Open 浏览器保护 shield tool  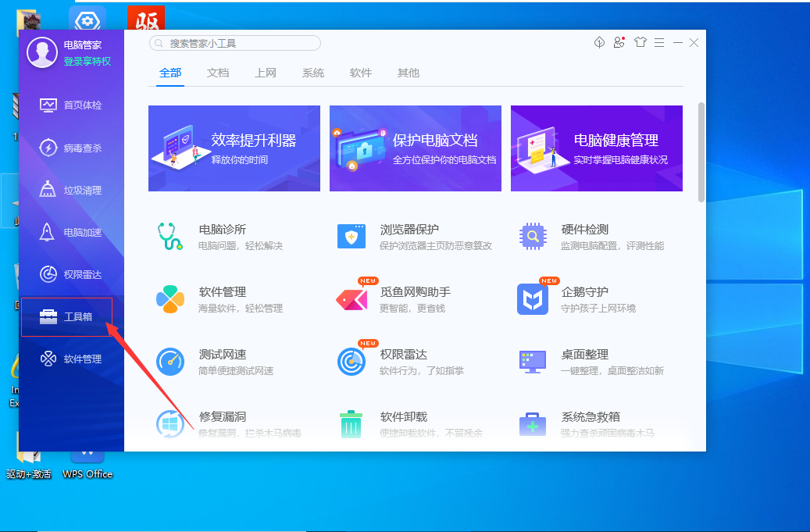tap(413, 237)
